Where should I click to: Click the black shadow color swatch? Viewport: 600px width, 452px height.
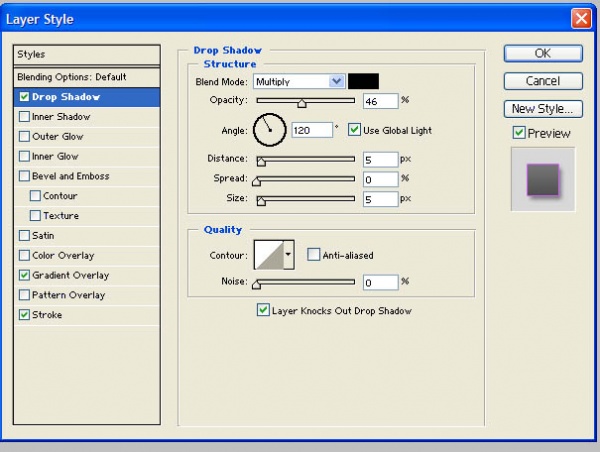(363, 81)
